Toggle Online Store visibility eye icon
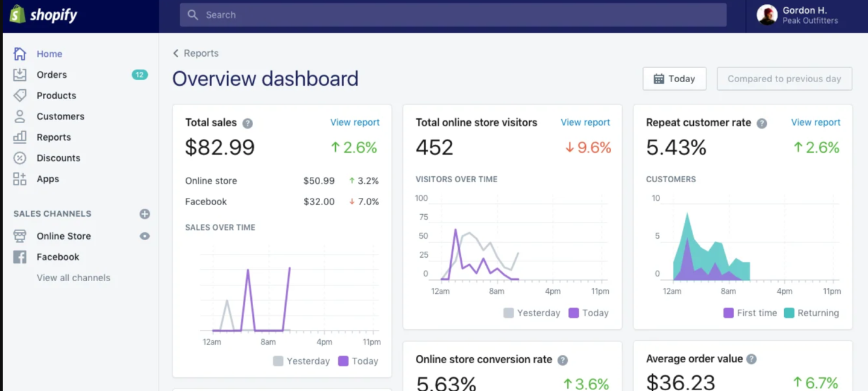The width and height of the screenshot is (868, 391). click(143, 236)
